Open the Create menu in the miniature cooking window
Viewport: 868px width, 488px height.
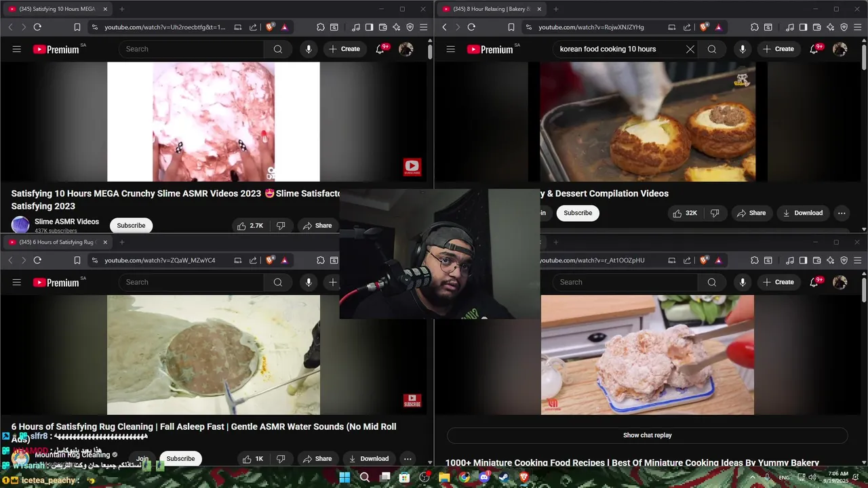pos(778,282)
